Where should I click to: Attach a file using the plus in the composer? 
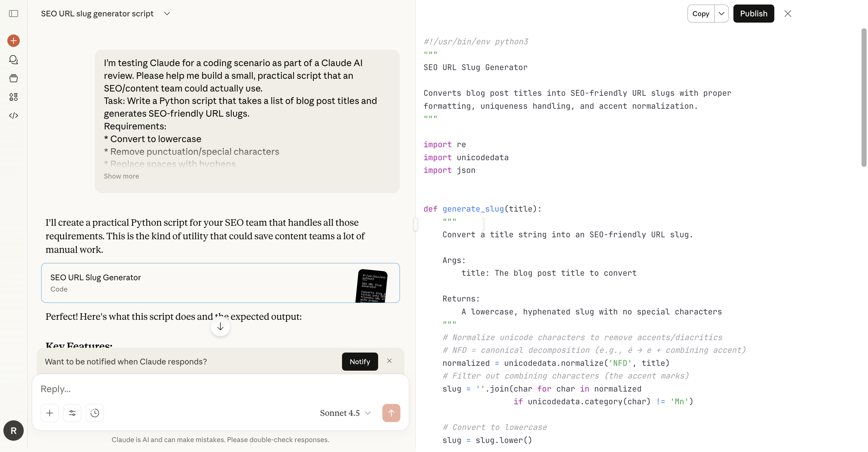click(x=50, y=412)
